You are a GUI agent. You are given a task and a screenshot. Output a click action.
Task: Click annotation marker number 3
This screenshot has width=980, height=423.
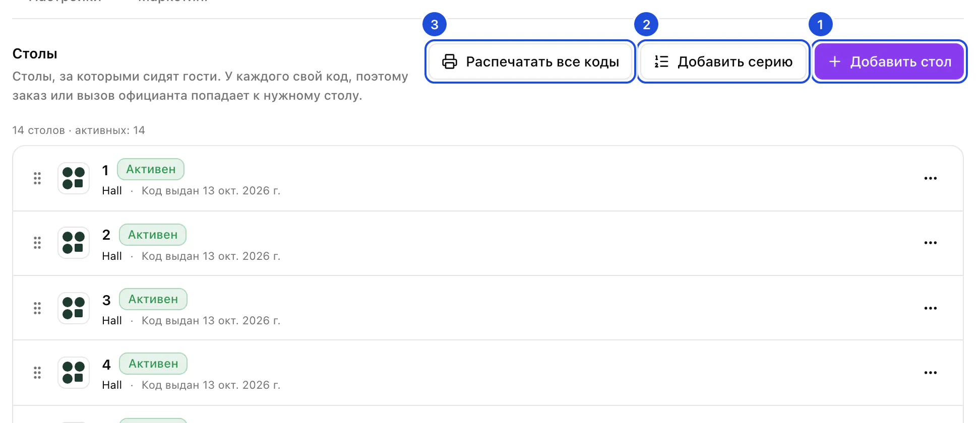click(435, 24)
